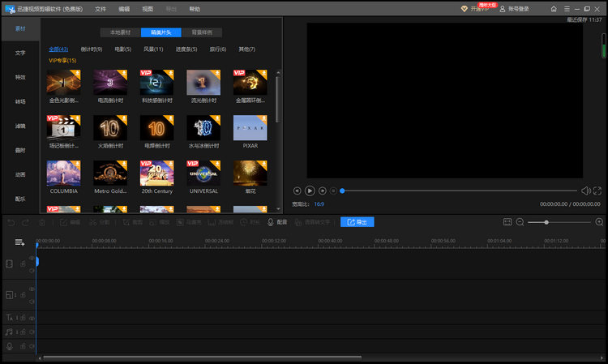Download the PIXAR intro template
608x364 pixels.
pyautogui.click(x=263, y=119)
